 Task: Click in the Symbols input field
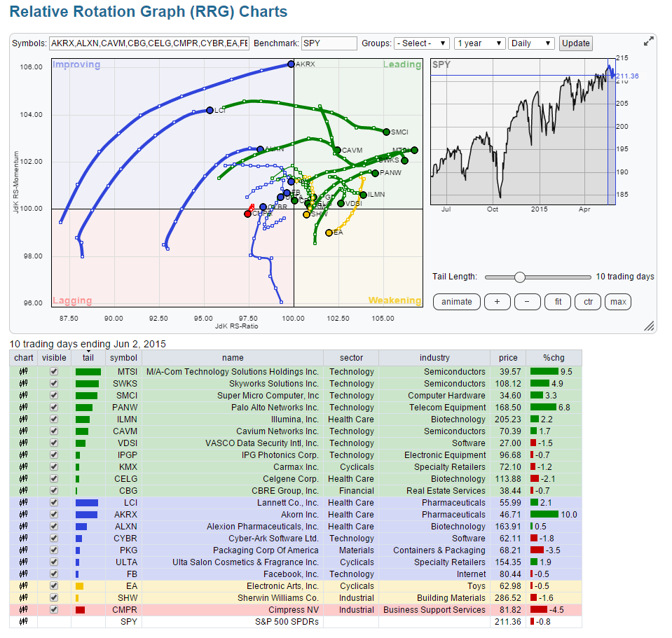pos(149,43)
